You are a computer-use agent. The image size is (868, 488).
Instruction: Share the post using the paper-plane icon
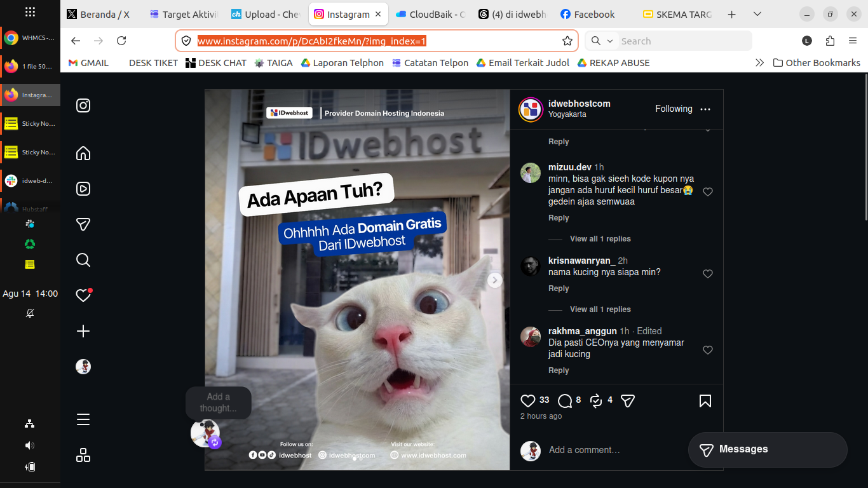click(628, 401)
